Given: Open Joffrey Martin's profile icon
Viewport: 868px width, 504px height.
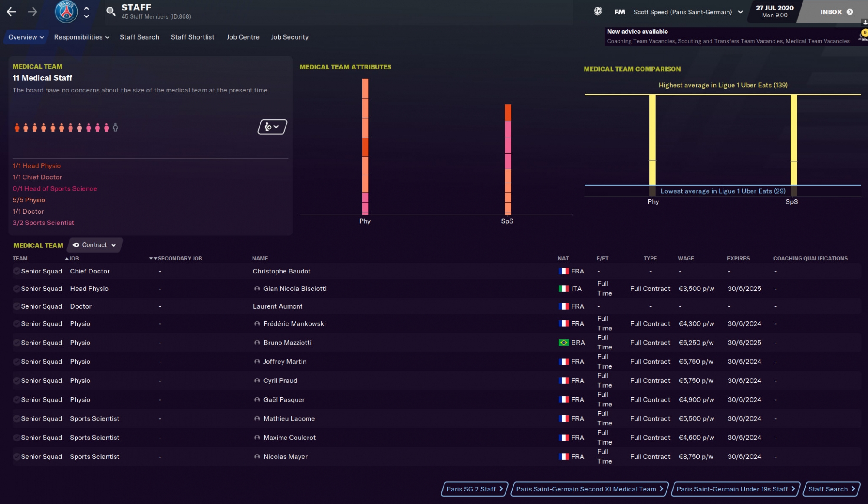Looking at the screenshot, I should click(x=257, y=362).
